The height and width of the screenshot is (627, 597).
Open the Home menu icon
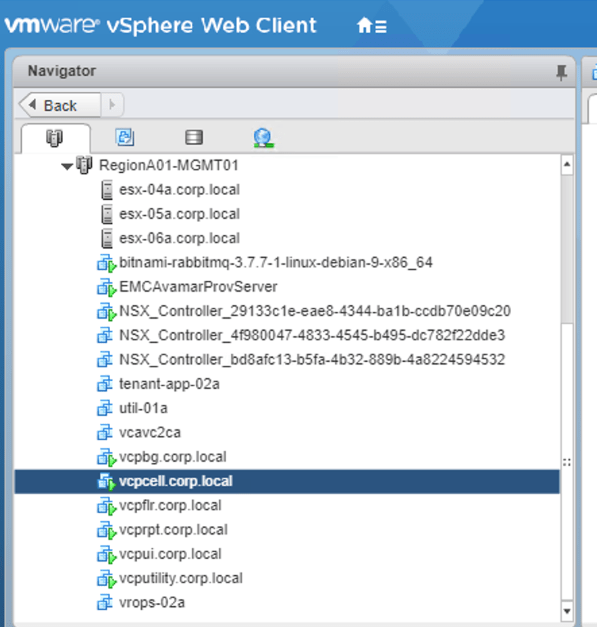(371, 26)
